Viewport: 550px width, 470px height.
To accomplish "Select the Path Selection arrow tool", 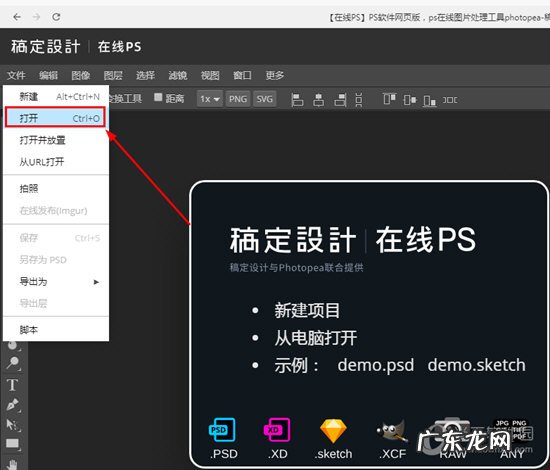I will tap(13, 425).
